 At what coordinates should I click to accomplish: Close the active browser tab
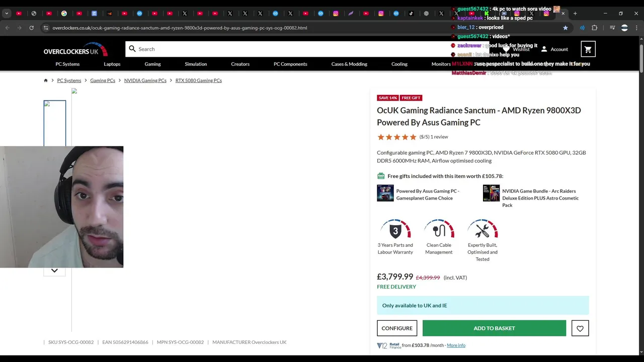click(x=563, y=14)
